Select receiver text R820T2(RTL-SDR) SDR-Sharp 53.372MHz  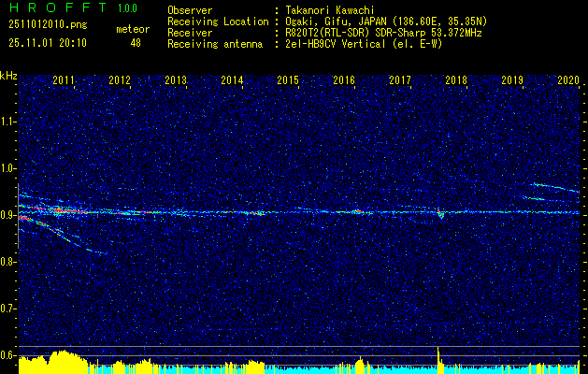tap(383, 33)
